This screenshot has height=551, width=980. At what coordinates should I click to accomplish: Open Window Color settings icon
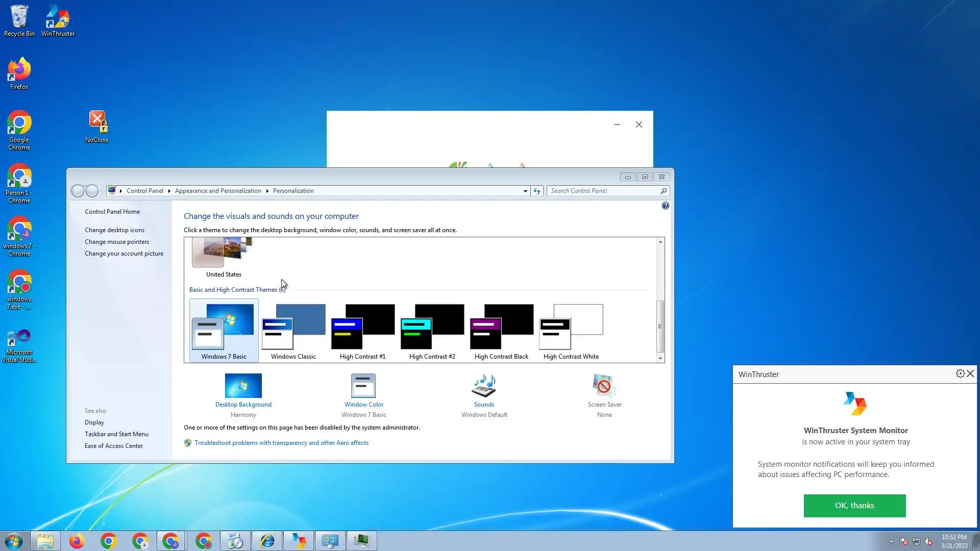tap(363, 386)
